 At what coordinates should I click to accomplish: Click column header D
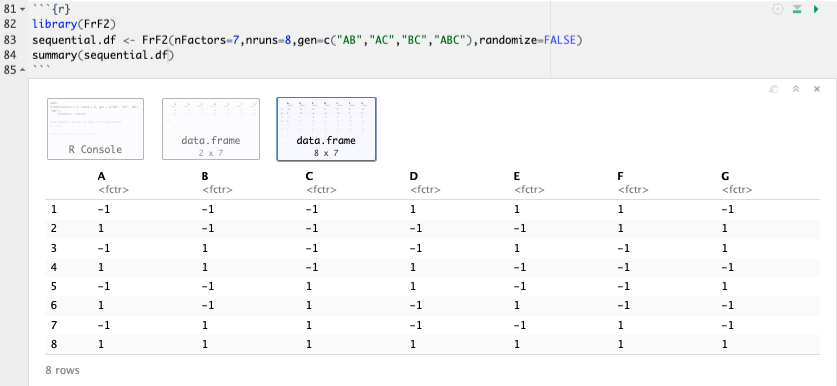(x=413, y=176)
